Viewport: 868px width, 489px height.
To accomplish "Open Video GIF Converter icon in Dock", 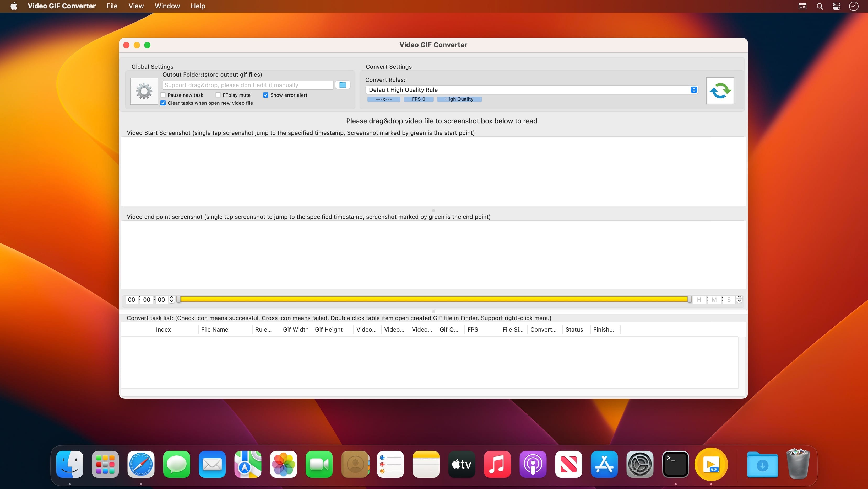I will pyautogui.click(x=711, y=464).
